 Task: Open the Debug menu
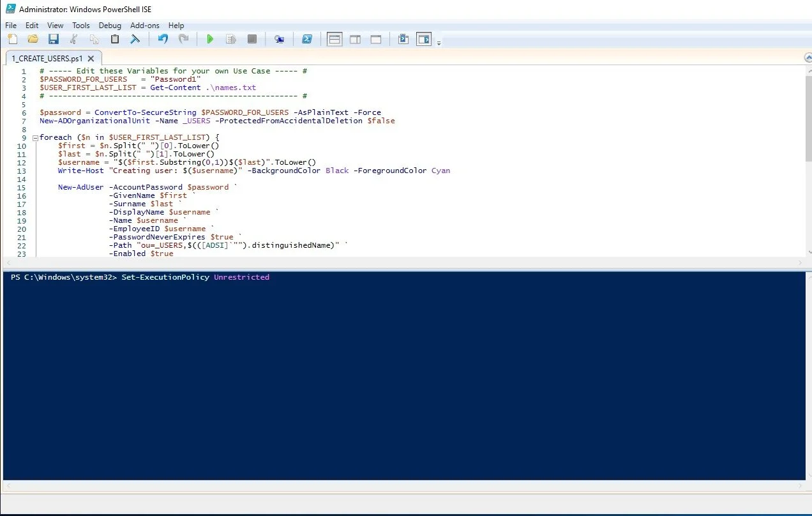pos(110,26)
